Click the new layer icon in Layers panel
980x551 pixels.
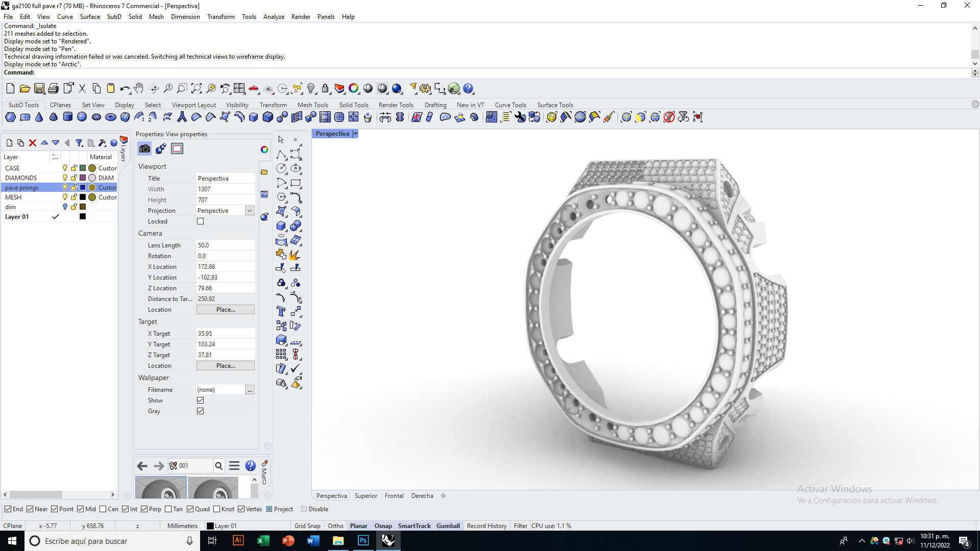pyautogui.click(x=9, y=143)
